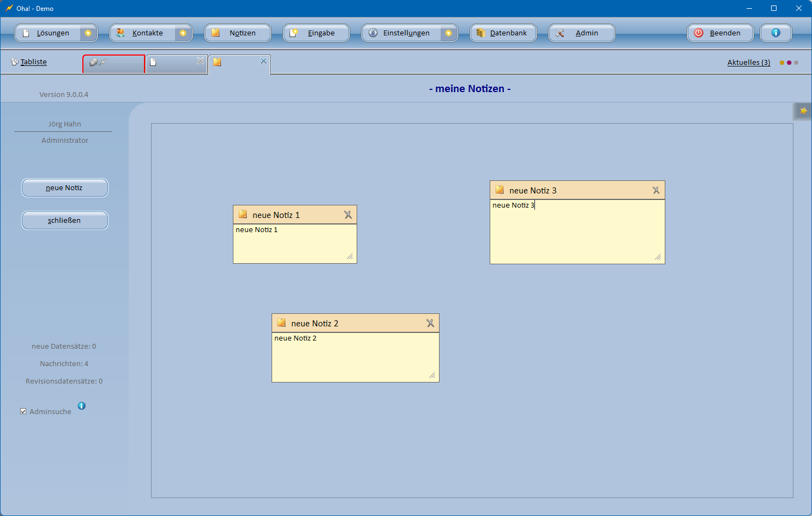
Task: Click the star icon beside Kontakte
Action: point(183,33)
